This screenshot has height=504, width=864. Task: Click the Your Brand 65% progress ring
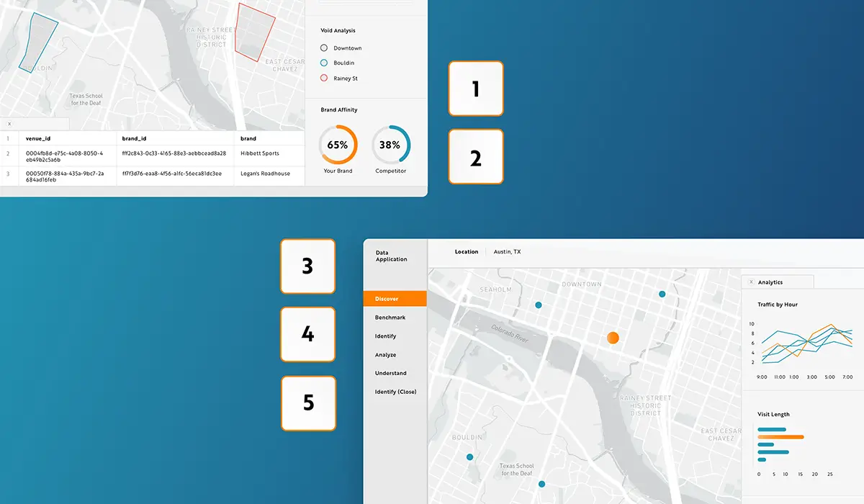coord(338,145)
